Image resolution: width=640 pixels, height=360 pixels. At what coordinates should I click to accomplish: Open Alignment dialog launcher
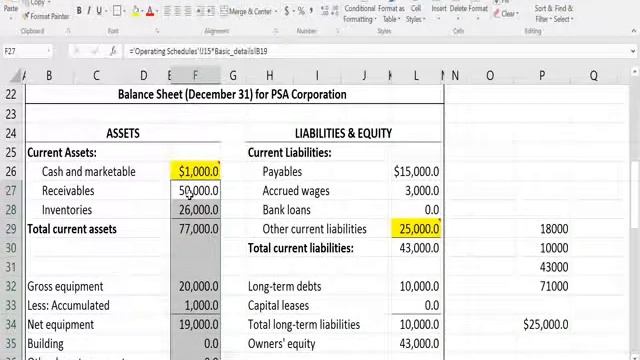pyautogui.click(x=276, y=31)
